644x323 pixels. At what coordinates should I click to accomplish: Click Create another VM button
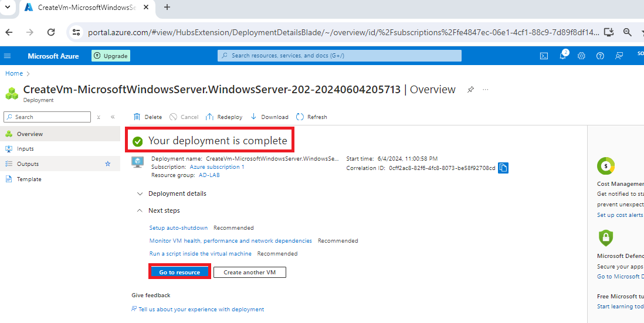[250, 272]
